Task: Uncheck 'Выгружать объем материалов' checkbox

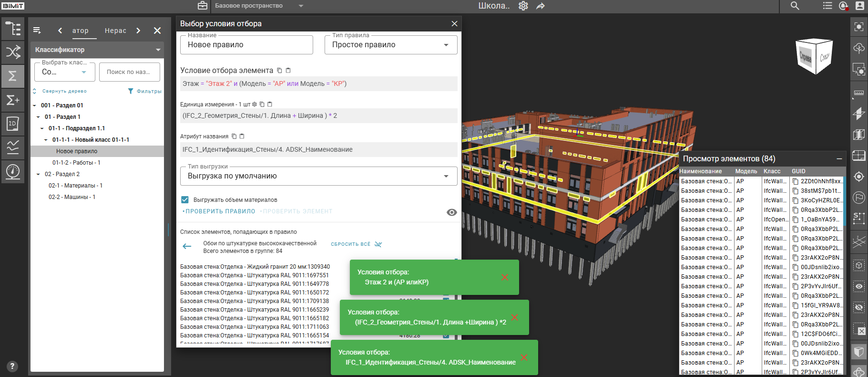Action: (185, 200)
